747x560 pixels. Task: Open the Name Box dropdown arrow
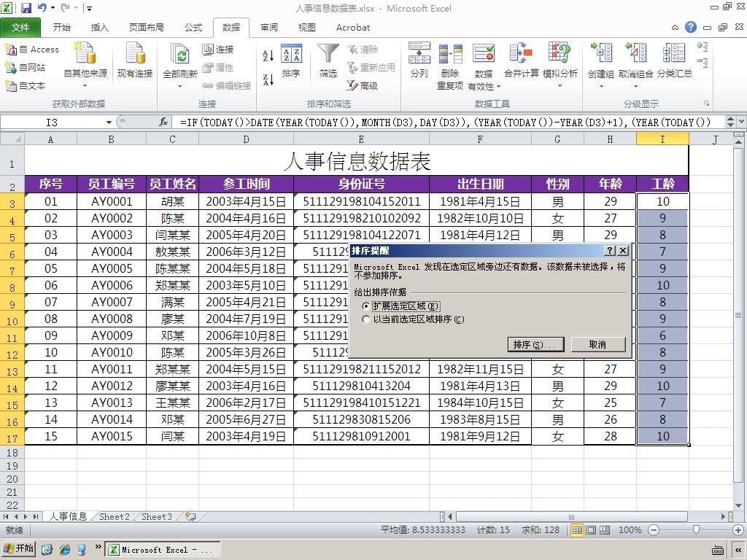click(x=109, y=122)
